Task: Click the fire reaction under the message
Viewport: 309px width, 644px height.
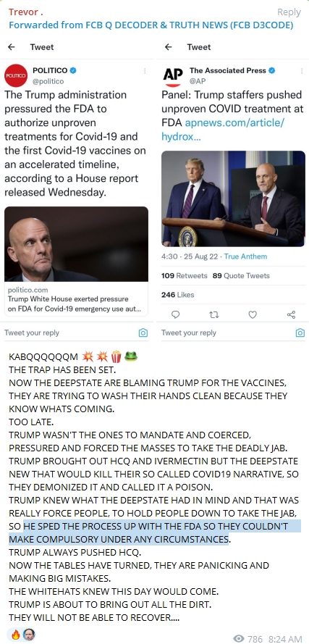Action: click(16, 634)
